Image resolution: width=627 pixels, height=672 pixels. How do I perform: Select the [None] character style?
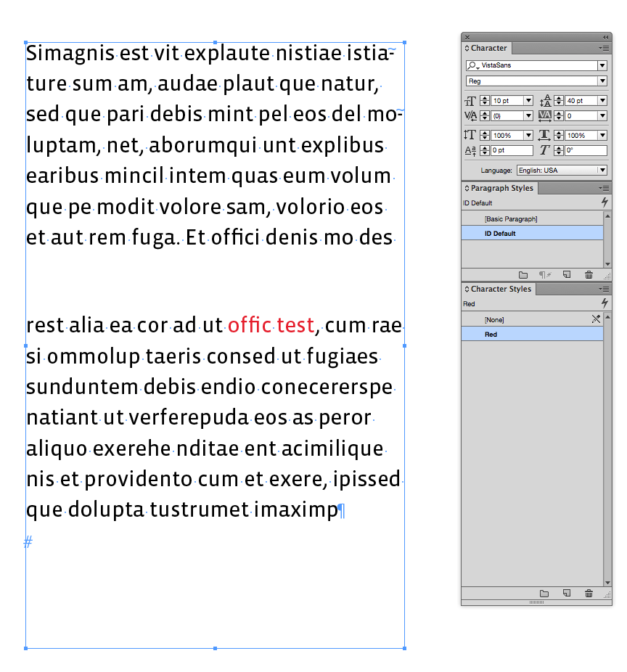532,320
